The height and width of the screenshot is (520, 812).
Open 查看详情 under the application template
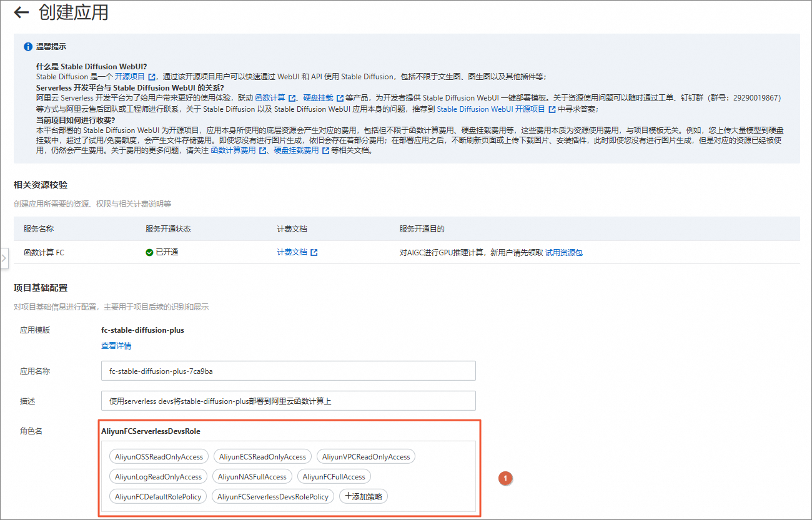click(116, 345)
